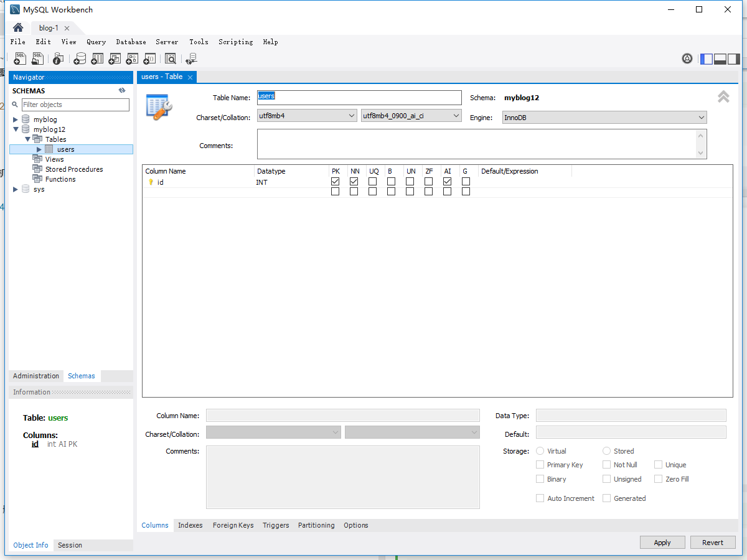The height and width of the screenshot is (560, 747).
Task: Check UN (unsigned) for the id column
Action: 410,182
